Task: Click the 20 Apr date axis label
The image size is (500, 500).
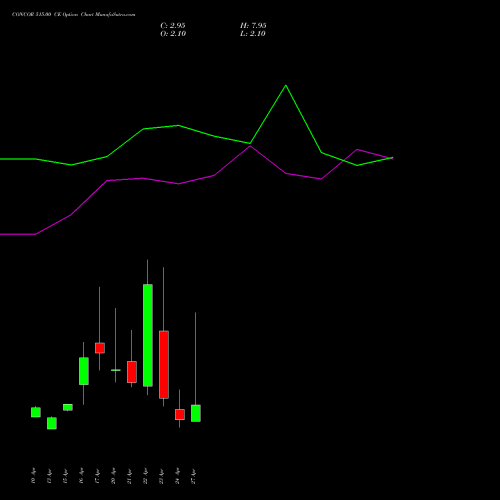Action: [113, 476]
